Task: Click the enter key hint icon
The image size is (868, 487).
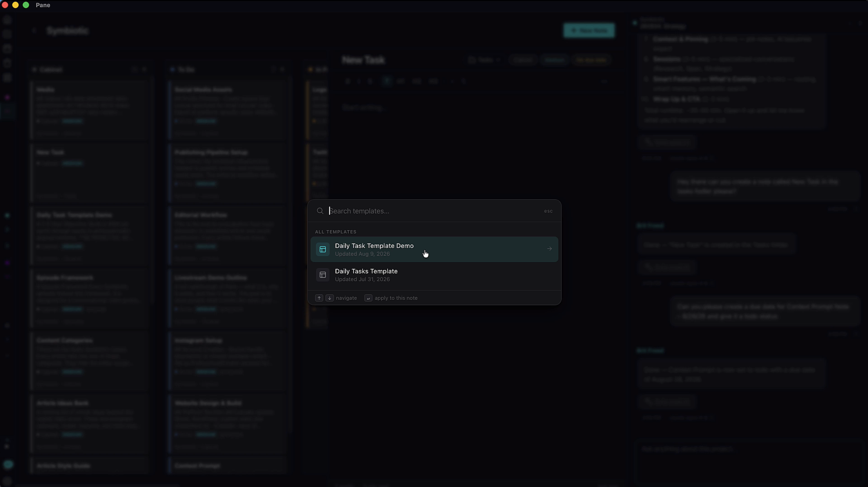Action: pos(368,298)
